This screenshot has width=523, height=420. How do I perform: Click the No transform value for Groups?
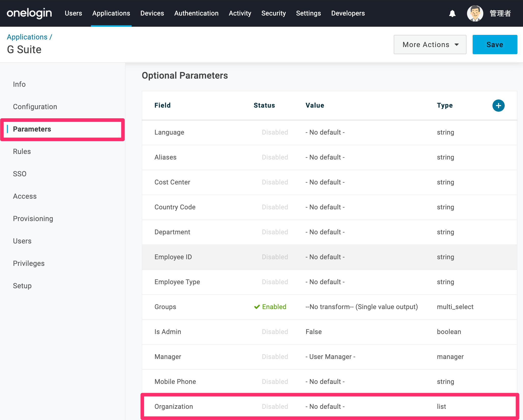click(x=362, y=307)
